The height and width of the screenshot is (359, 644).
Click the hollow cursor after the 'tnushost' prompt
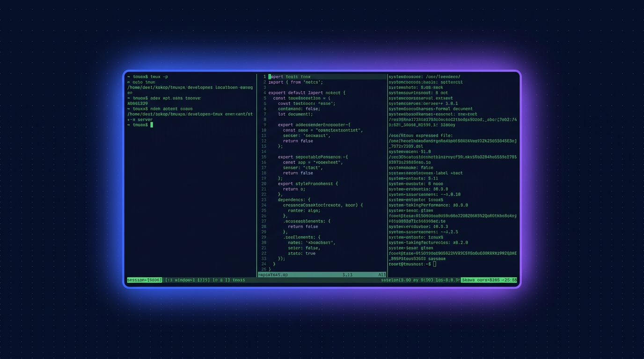pos(435,264)
